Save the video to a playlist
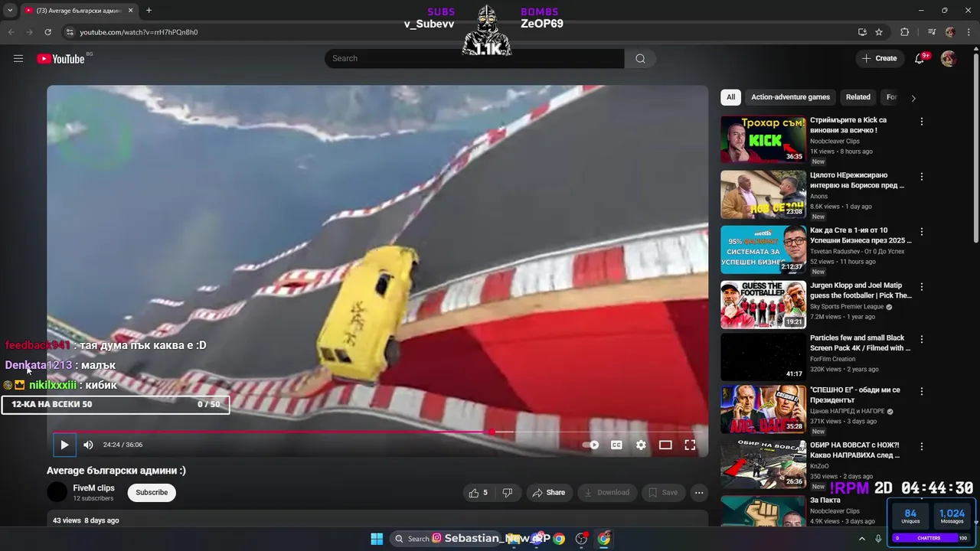The height and width of the screenshot is (551, 980). click(661, 493)
